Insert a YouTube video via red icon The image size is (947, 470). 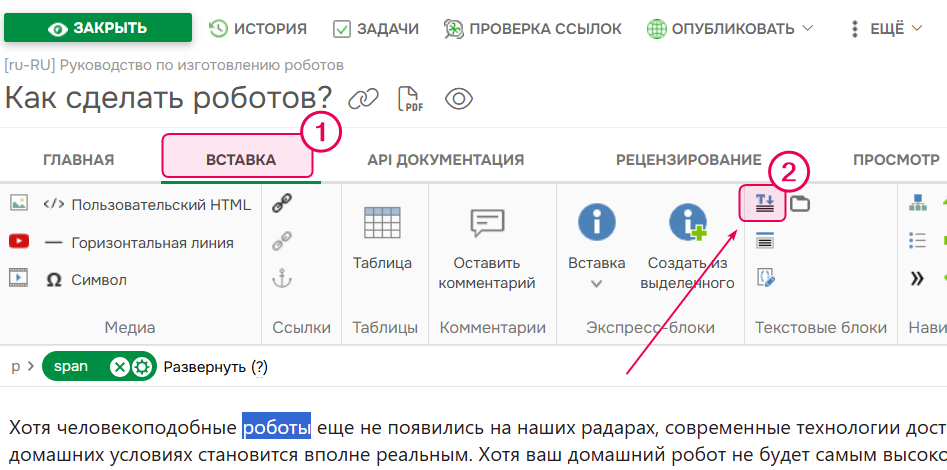click(19, 241)
